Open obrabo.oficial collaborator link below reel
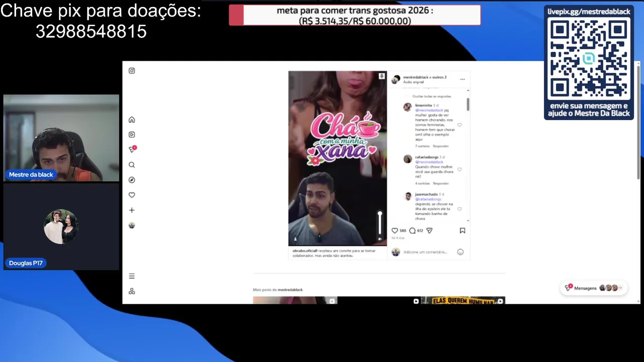 (305, 251)
